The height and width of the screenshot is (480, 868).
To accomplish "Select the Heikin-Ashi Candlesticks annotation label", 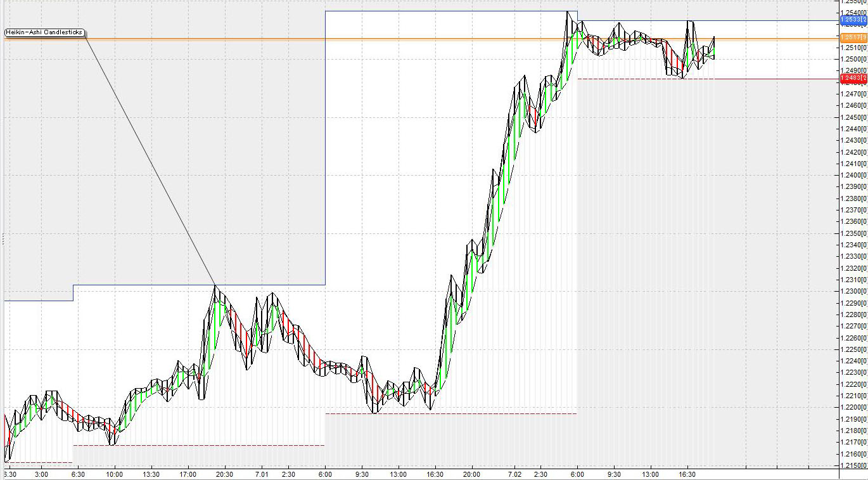I will [44, 32].
